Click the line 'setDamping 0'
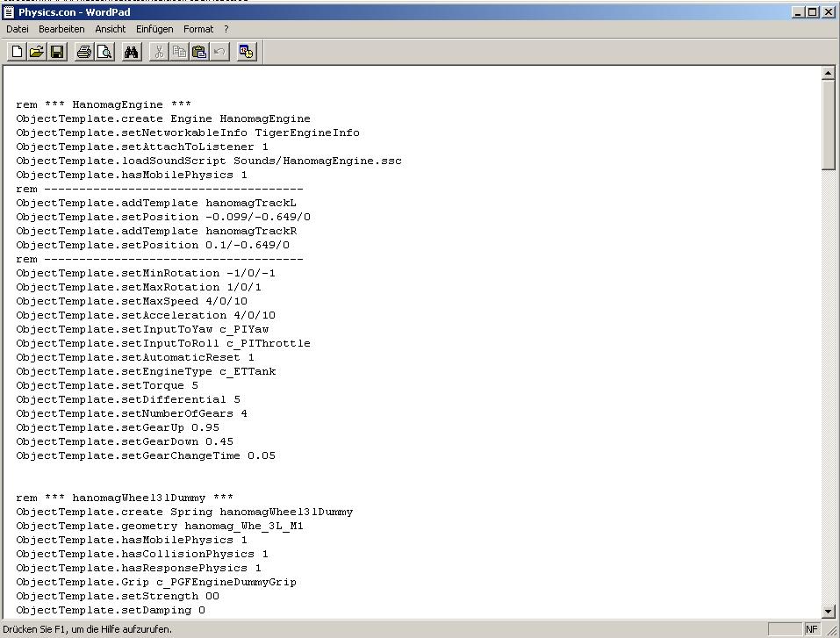 tap(111, 610)
